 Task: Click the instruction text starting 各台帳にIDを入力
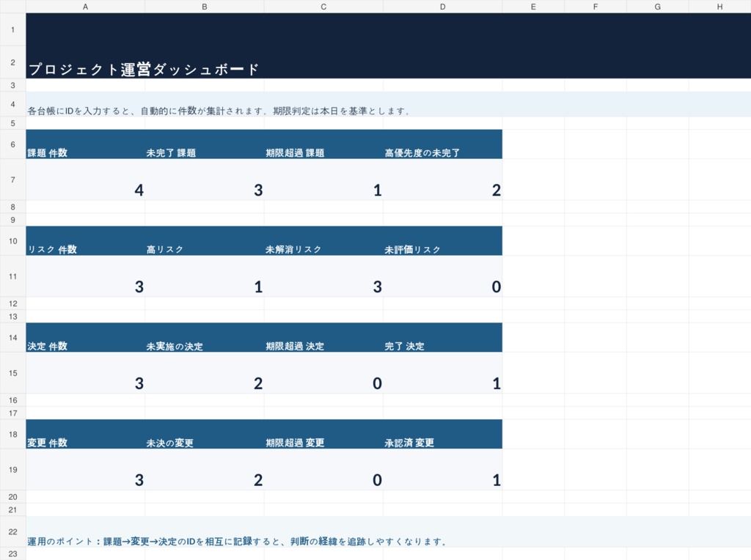point(219,111)
